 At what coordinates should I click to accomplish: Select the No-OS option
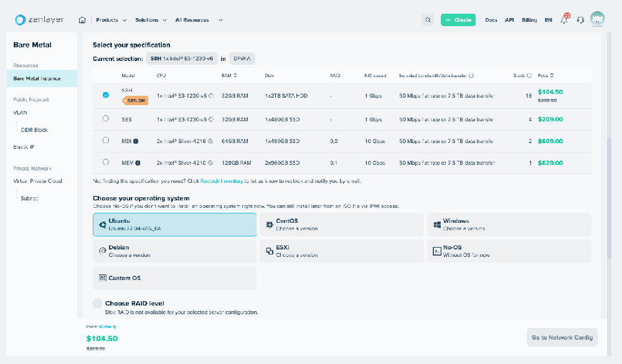pyautogui.click(x=509, y=251)
